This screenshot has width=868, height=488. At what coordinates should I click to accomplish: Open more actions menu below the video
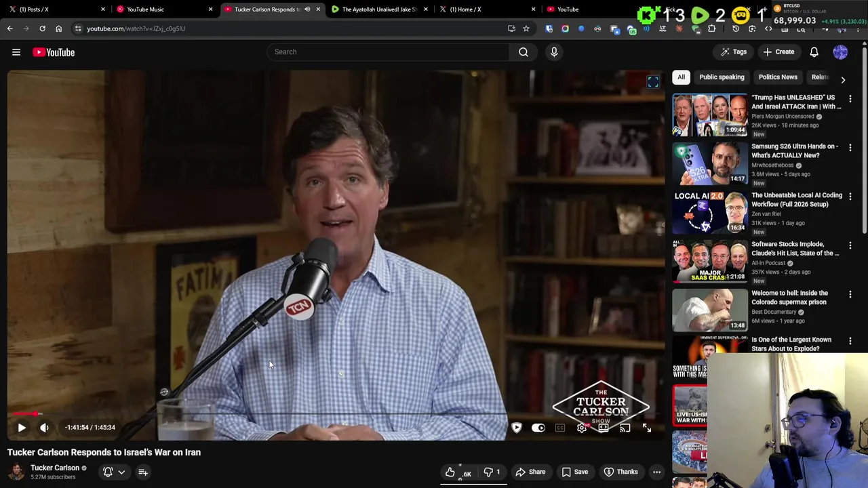tap(656, 472)
